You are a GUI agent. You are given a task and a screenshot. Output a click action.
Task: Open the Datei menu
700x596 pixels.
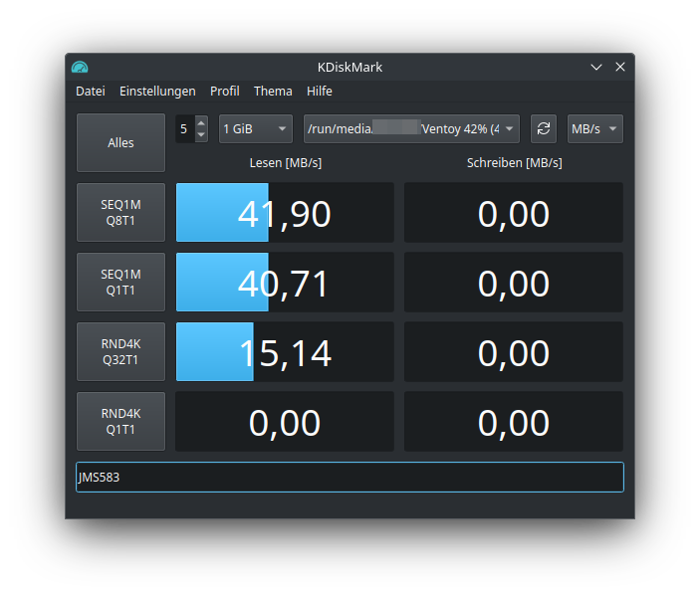pyautogui.click(x=91, y=91)
